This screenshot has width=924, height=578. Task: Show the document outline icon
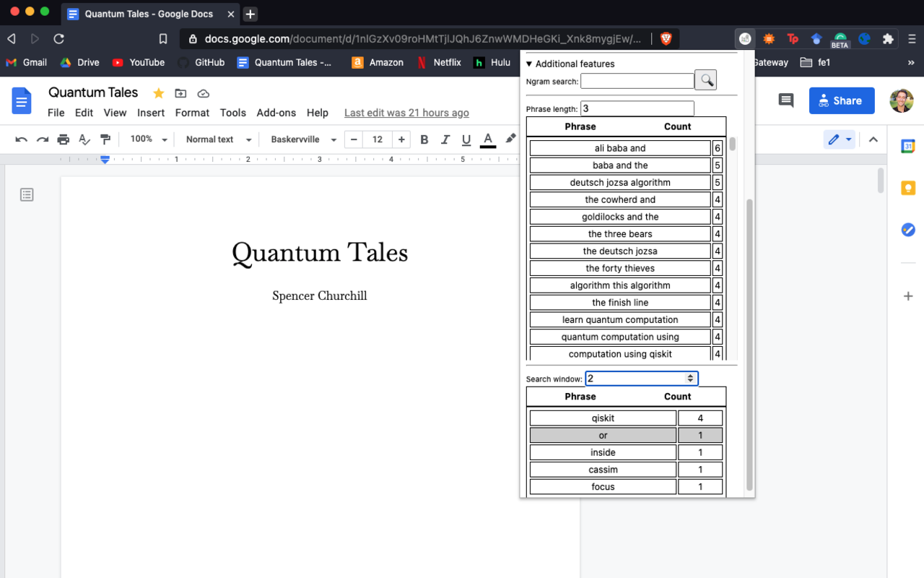click(27, 194)
